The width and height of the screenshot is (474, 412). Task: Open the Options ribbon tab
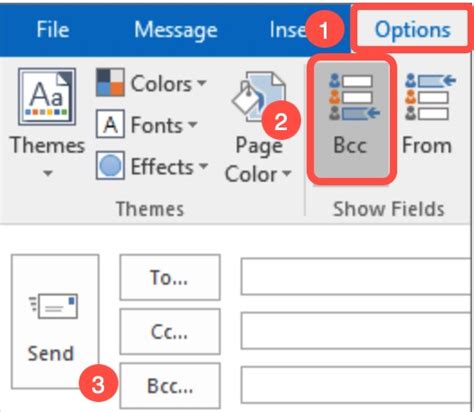(x=413, y=30)
